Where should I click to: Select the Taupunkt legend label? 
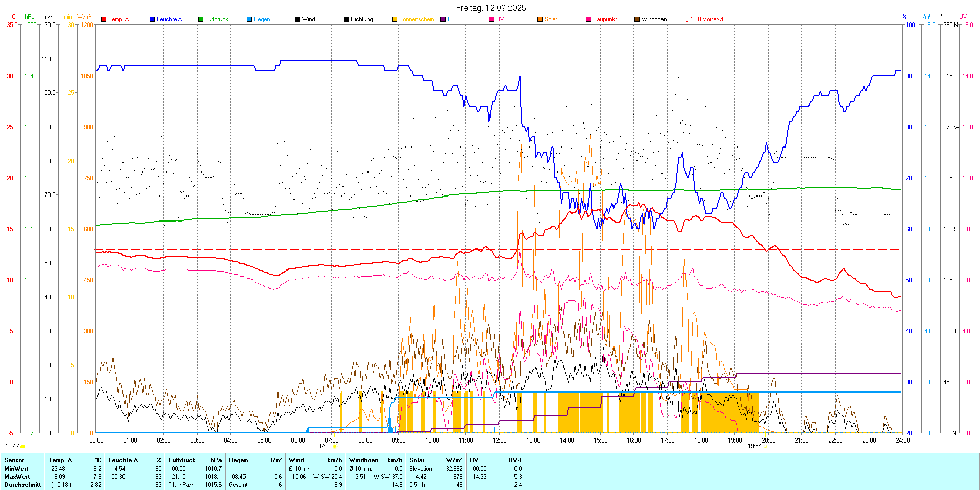click(605, 19)
